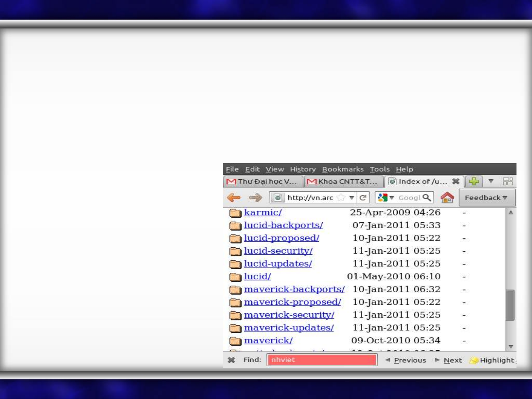Bookmark the page with the star icon
532x399 pixels.
(x=341, y=198)
